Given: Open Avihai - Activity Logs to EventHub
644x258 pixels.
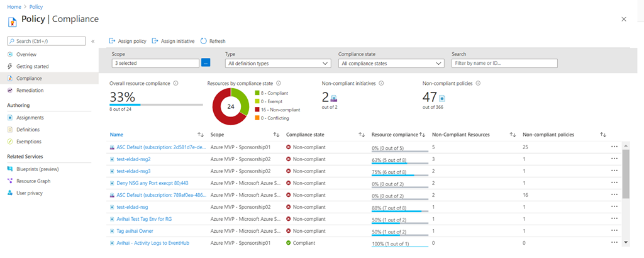Looking at the screenshot, I should [x=153, y=243].
